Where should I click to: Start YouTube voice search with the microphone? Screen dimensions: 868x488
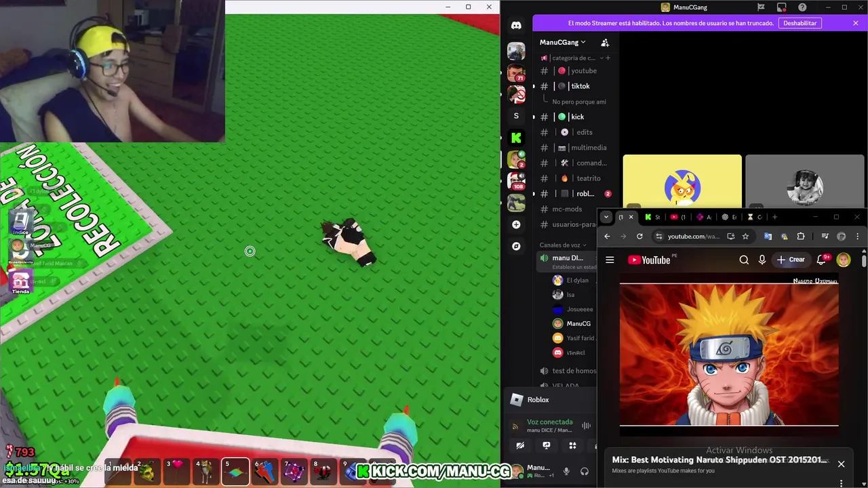click(762, 260)
